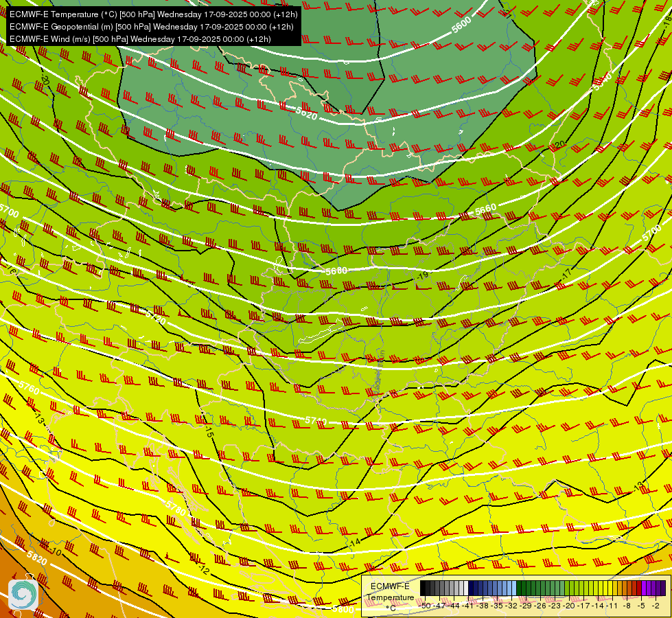Screen dimensions: 672x618
Task: Pick the bright red swatch before purple
Action: [x=639, y=588]
